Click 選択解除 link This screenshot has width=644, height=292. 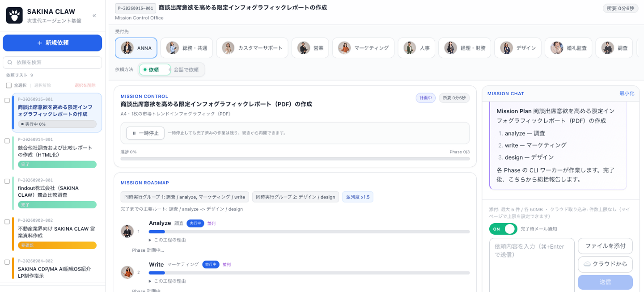click(x=42, y=85)
